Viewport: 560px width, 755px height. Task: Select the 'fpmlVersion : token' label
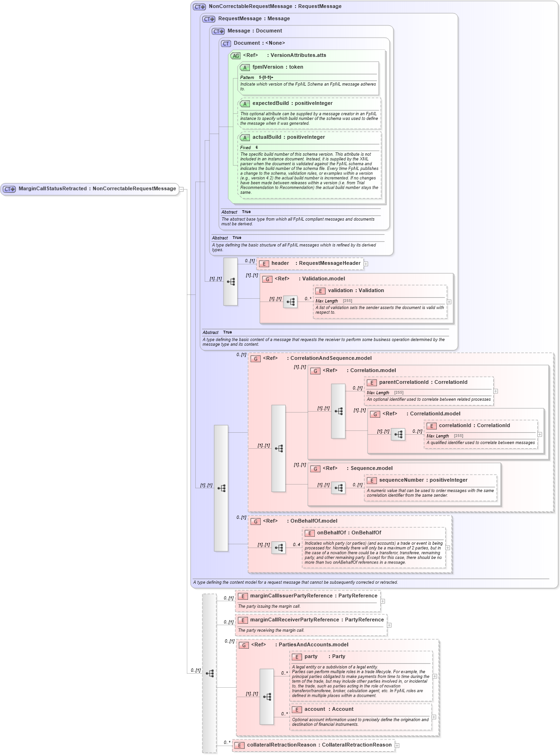(278, 67)
